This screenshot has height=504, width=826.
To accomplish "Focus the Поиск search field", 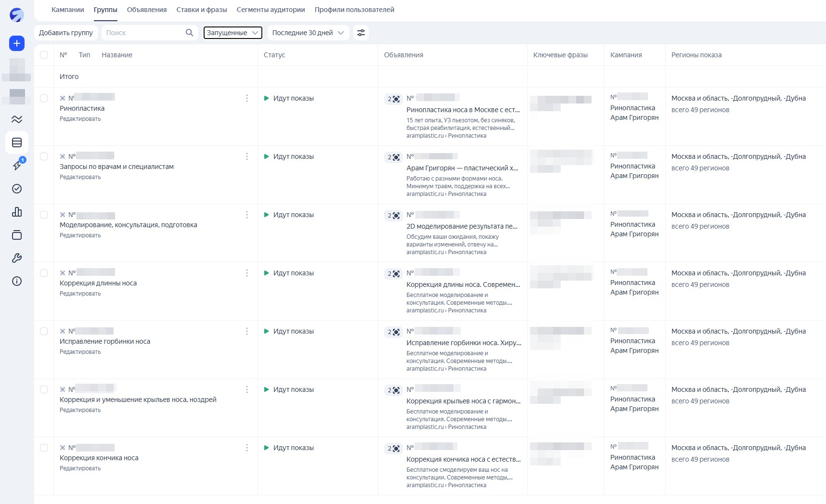I will tap(143, 33).
